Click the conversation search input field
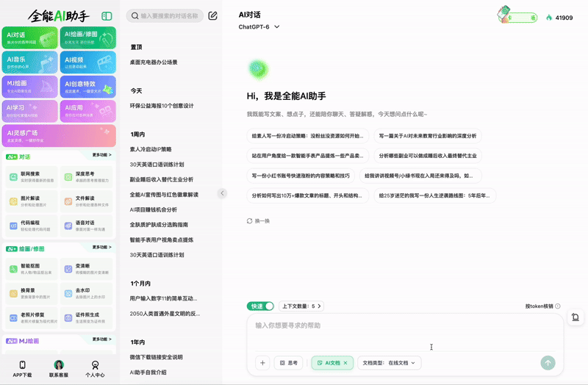 tap(165, 15)
